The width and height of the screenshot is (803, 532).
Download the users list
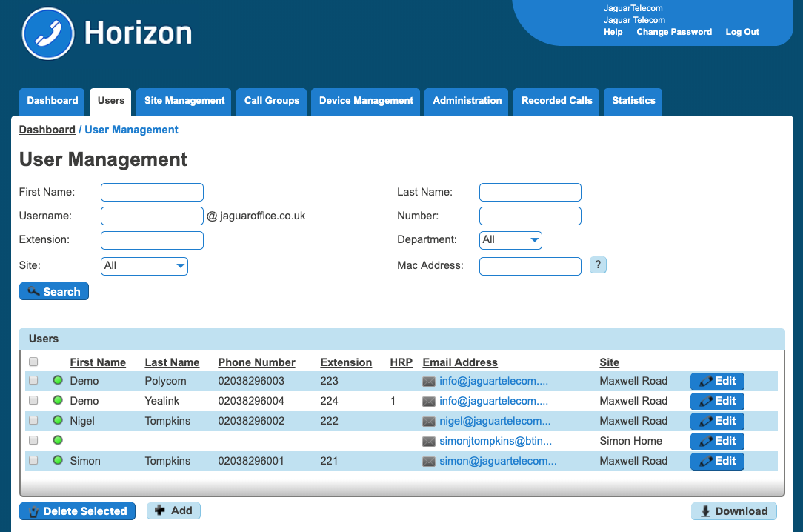click(x=734, y=511)
